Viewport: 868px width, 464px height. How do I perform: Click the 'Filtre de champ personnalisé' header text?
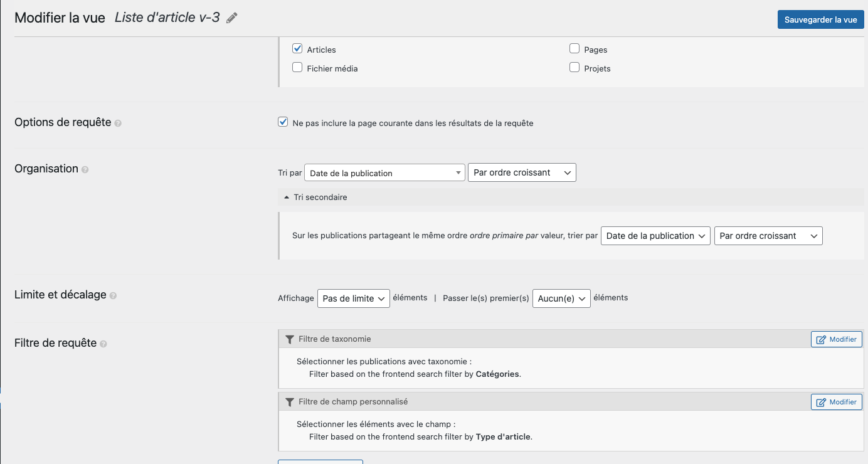353,402
